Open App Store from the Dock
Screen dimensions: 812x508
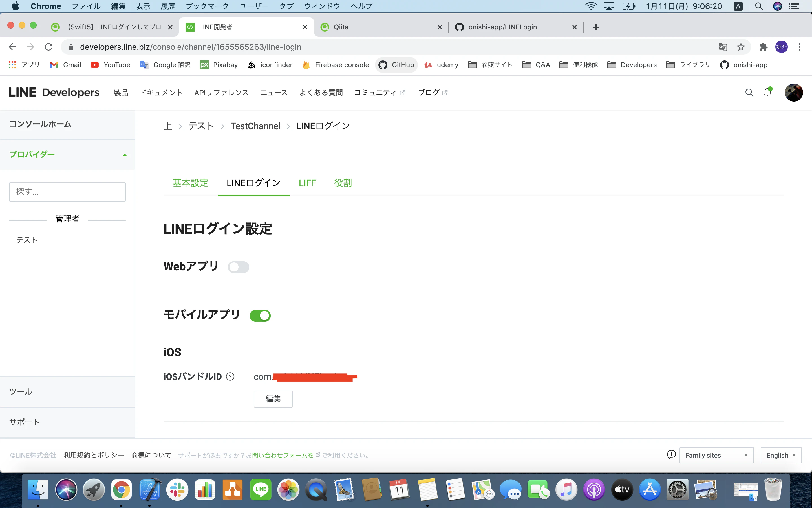point(650,489)
